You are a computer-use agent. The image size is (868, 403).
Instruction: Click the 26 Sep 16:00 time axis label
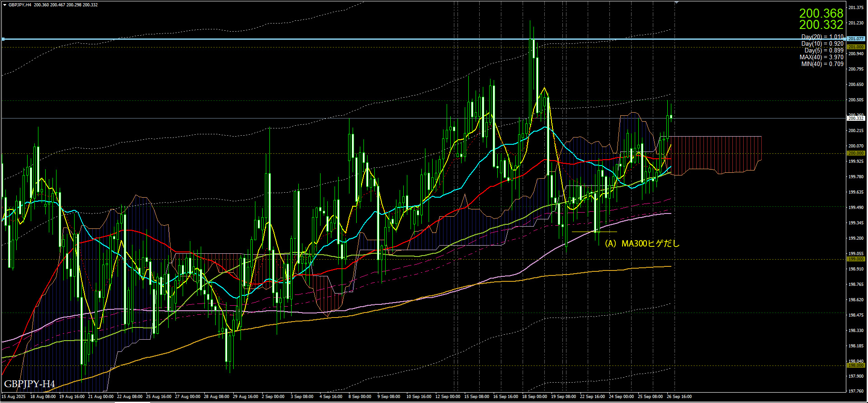click(679, 397)
